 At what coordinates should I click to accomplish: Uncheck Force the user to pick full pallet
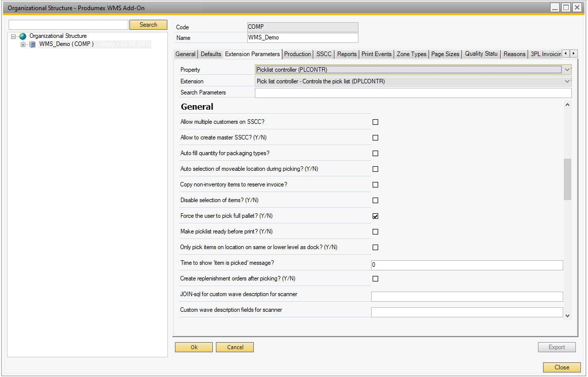tap(375, 216)
